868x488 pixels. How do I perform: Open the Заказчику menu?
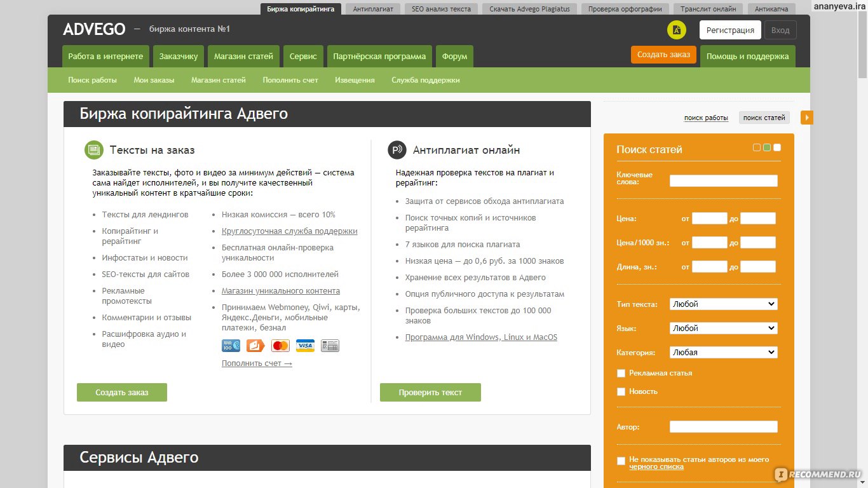[179, 56]
